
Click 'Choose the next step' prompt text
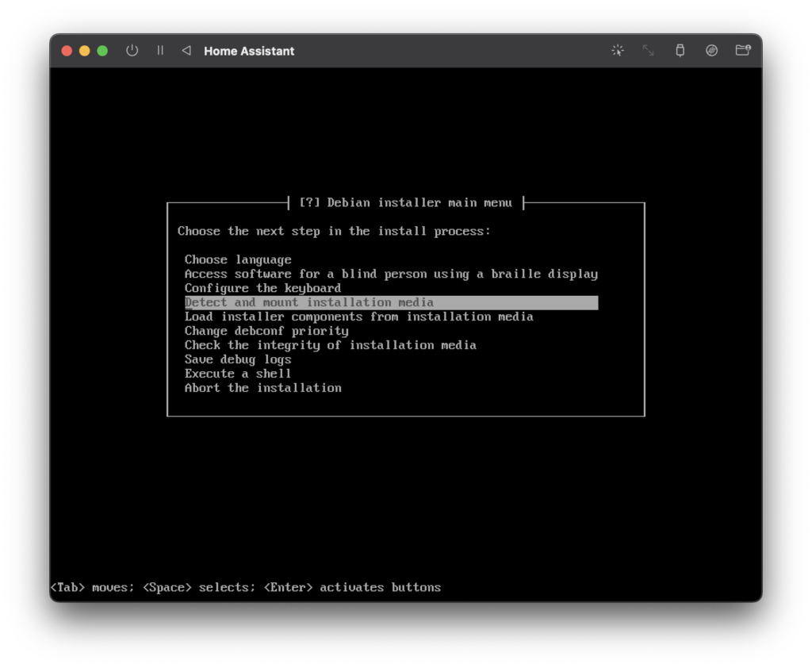334,231
